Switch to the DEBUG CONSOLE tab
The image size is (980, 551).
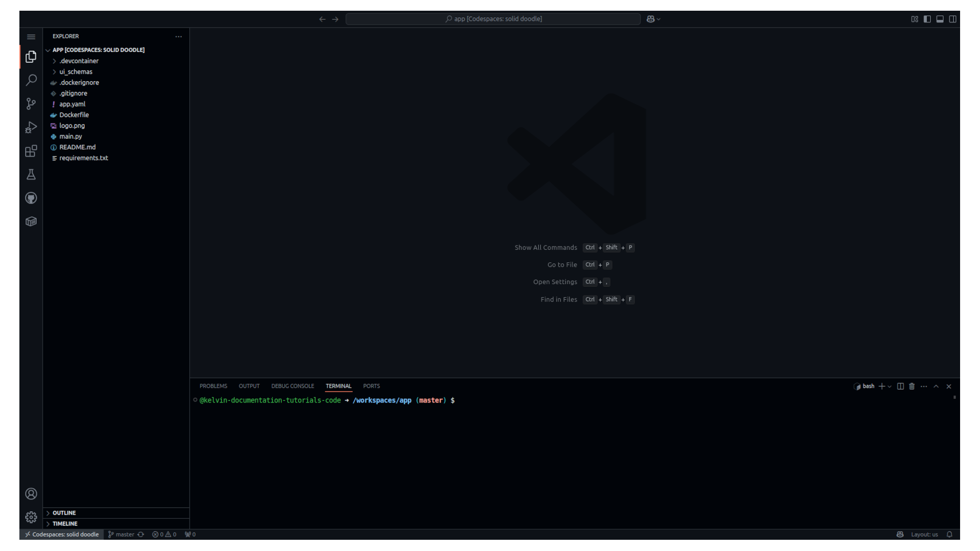coord(292,386)
